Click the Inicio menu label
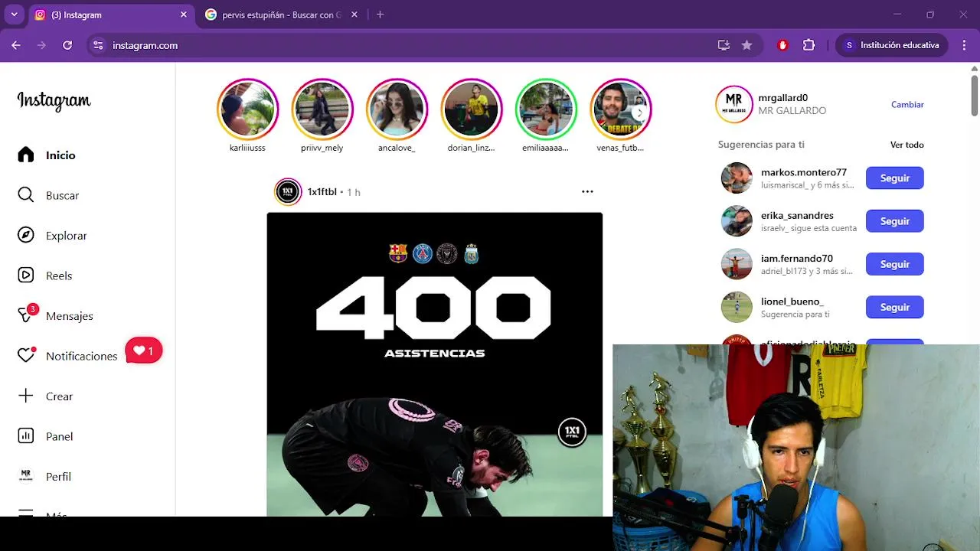This screenshot has height=551, width=980. click(60, 155)
